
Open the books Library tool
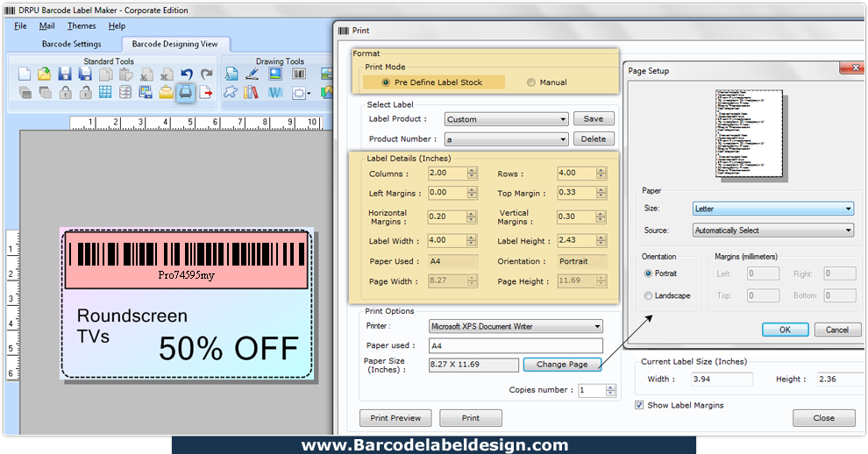252,92
